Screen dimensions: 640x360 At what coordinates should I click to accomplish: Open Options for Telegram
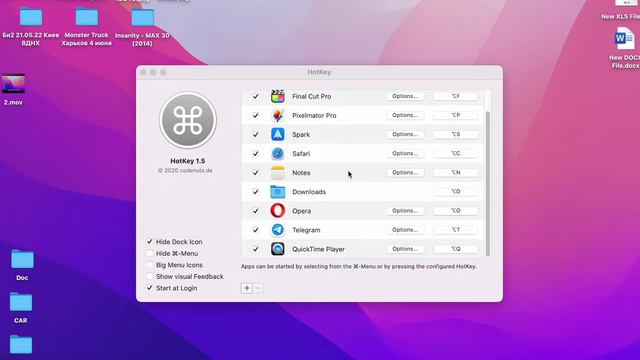click(x=405, y=230)
